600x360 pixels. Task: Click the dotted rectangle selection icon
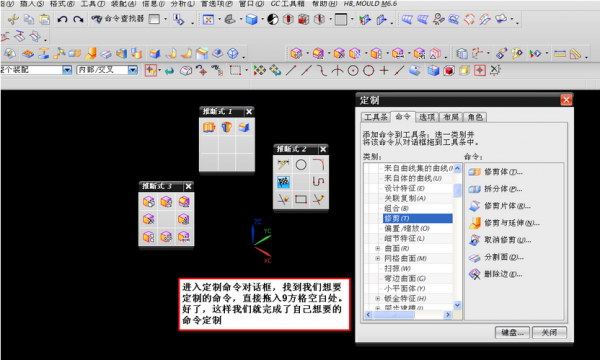click(x=235, y=70)
